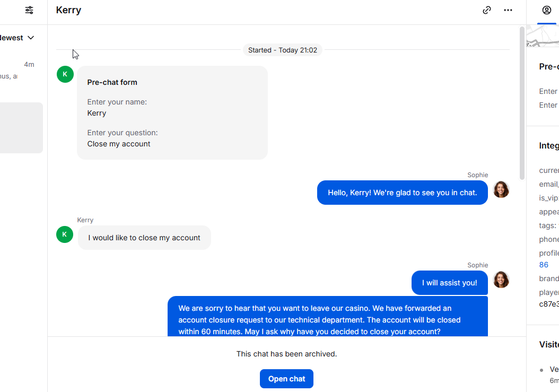Click the Open chat button
The image size is (559, 392).
tap(286, 379)
